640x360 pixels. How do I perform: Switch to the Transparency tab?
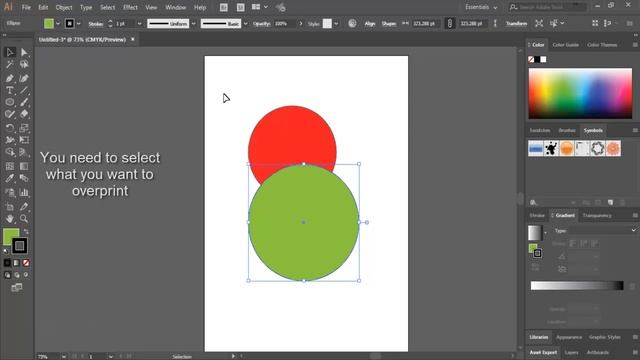pyautogui.click(x=597, y=216)
